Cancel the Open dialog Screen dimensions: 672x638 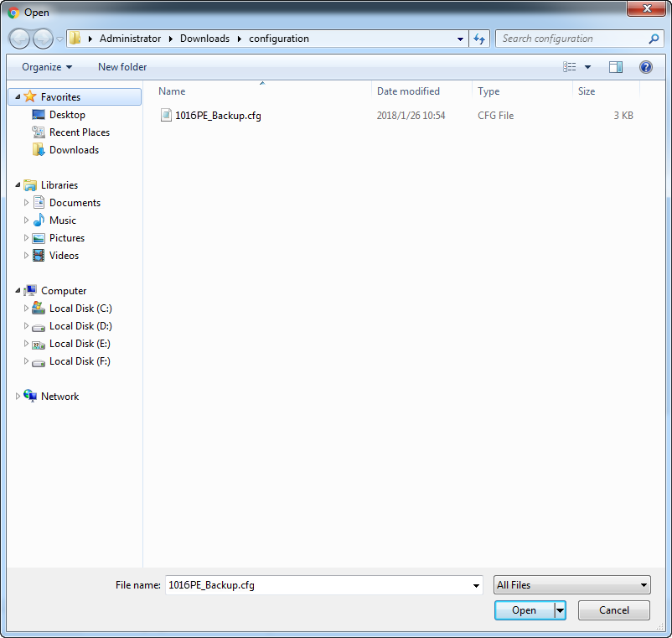[x=613, y=610]
